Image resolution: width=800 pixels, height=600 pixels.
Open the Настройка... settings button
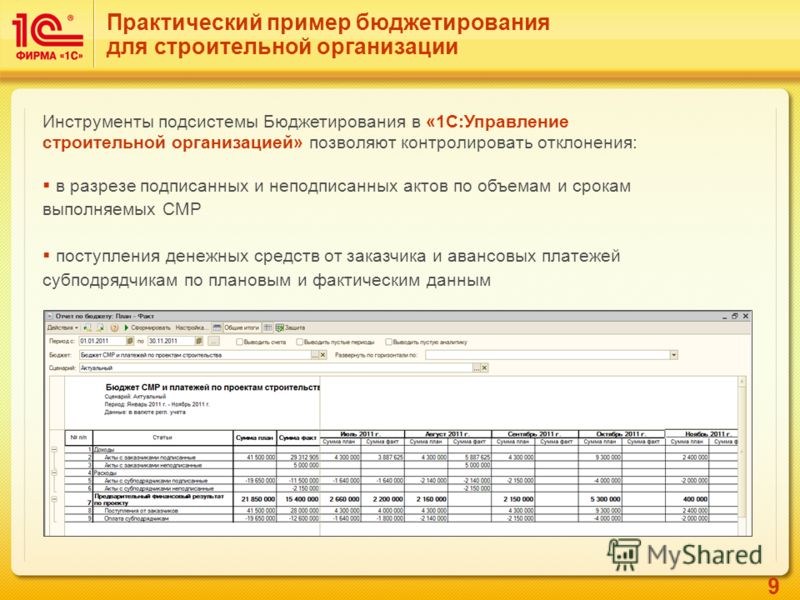(x=192, y=328)
